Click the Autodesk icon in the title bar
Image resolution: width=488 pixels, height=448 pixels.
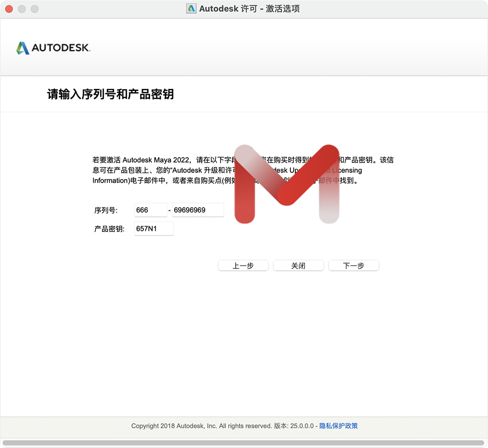pos(191,8)
